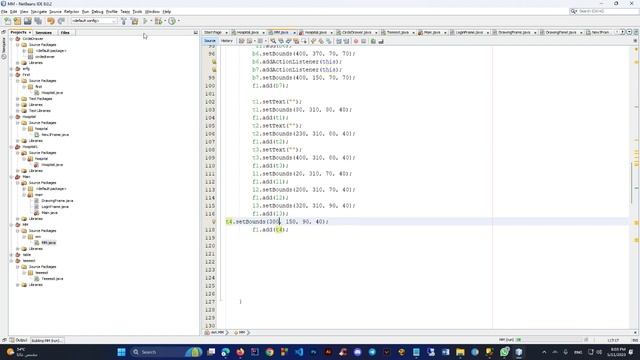This screenshot has height=360, width=640.
Task: Switch to the Services tab
Action: click(43, 32)
